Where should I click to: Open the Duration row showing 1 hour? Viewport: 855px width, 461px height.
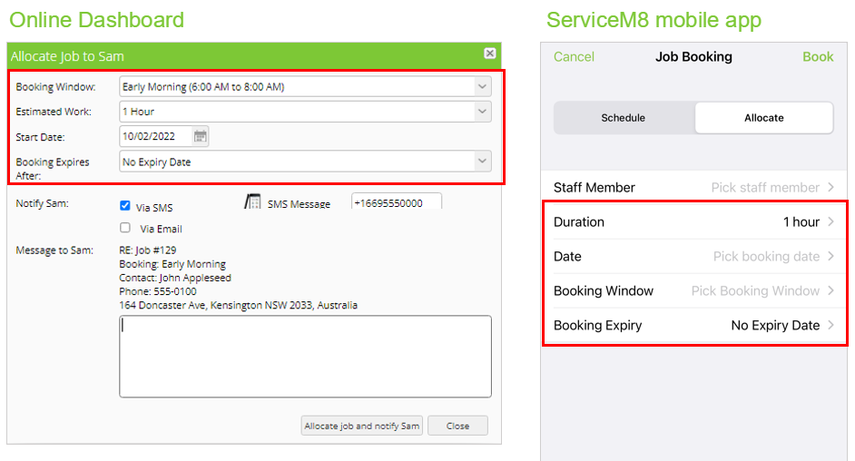tap(694, 221)
